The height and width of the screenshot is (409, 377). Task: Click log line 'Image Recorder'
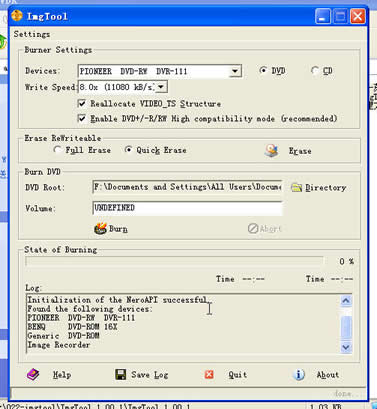[x=59, y=345]
